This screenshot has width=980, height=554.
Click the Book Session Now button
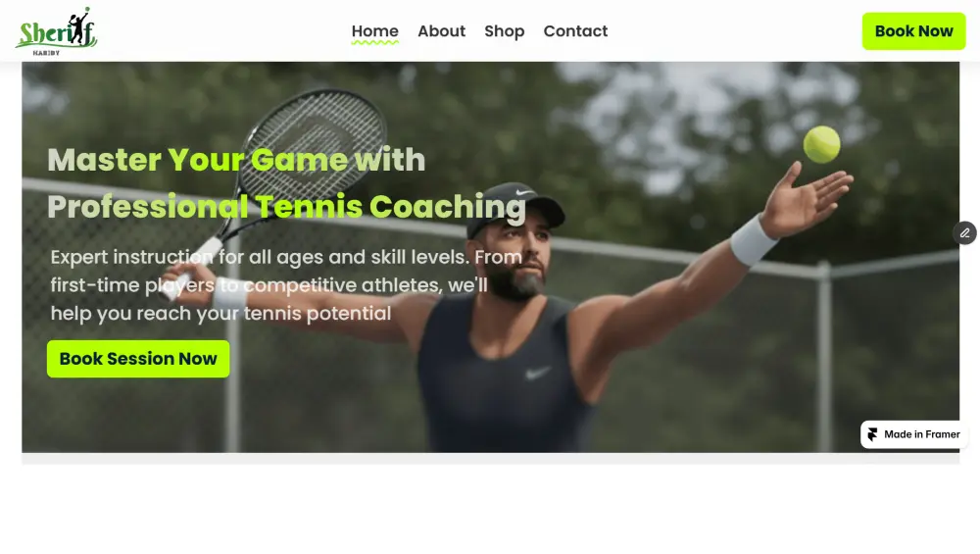138,359
